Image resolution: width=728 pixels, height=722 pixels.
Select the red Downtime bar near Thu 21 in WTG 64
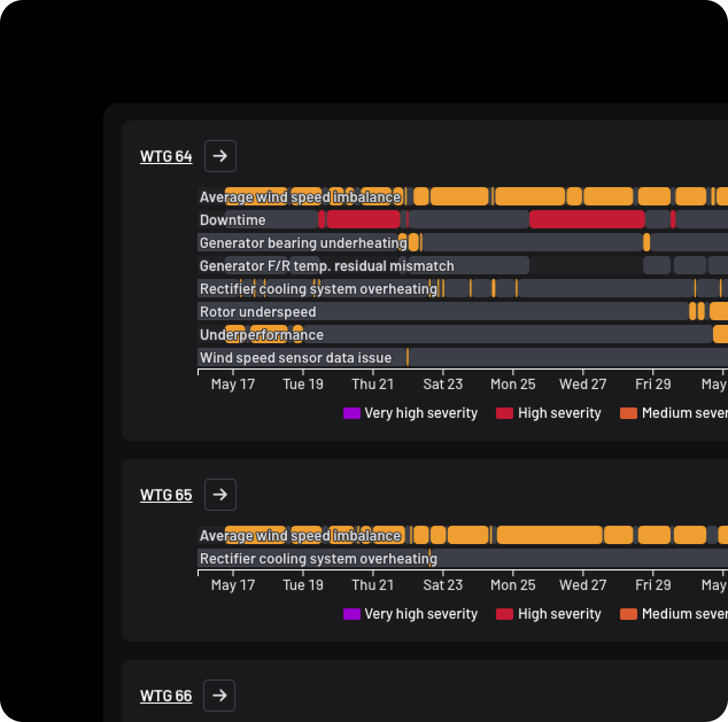coord(363,219)
